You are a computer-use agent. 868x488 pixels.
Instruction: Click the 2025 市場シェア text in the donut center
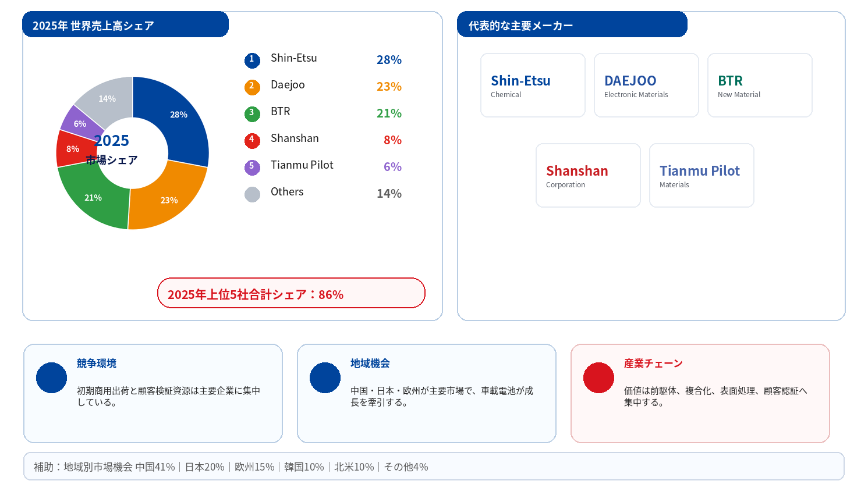point(112,150)
